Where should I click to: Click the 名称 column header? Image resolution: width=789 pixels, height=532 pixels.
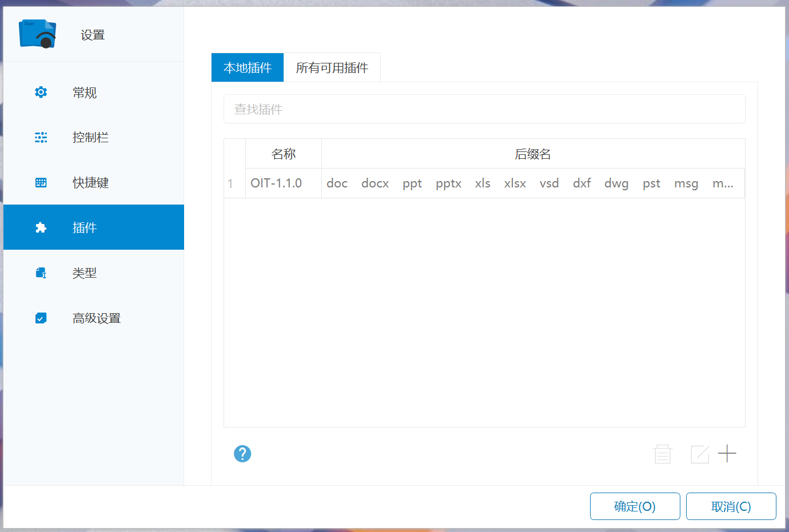[x=284, y=154]
